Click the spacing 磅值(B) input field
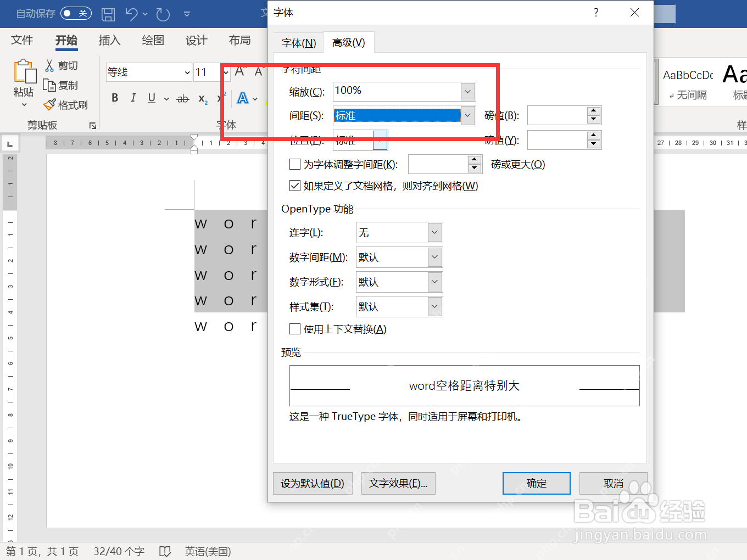This screenshot has width=747, height=560. [x=557, y=115]
